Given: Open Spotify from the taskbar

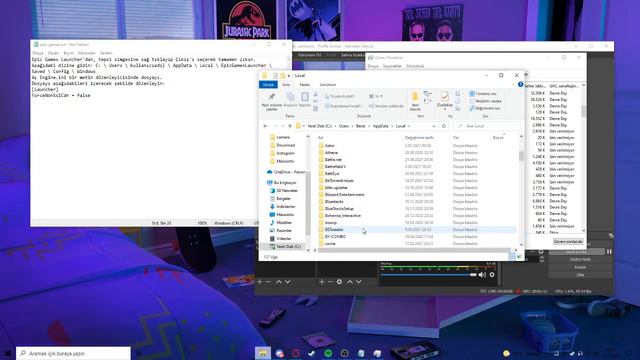Looking at the screenshot, I should click(328, 353).
